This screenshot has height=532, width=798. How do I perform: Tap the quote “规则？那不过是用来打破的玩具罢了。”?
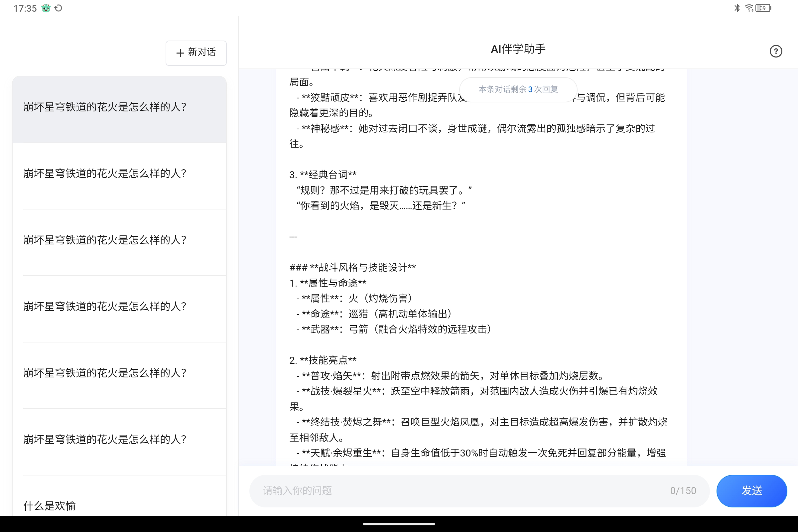[x=384, y=190]
